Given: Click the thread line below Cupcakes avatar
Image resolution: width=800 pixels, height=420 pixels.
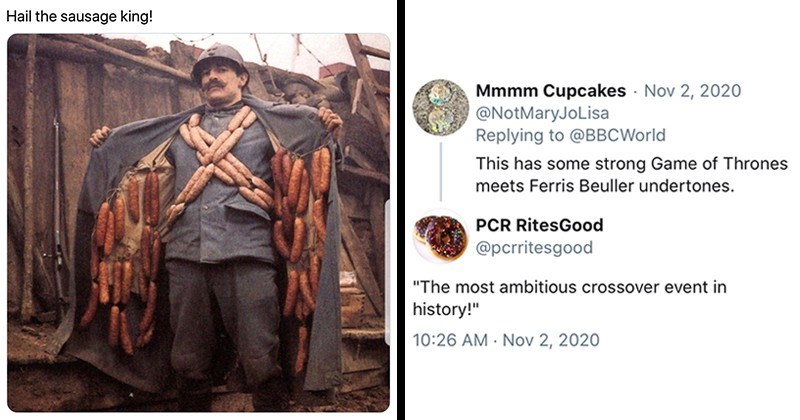Looking at the screenshot, I should (x=440, y=170).
